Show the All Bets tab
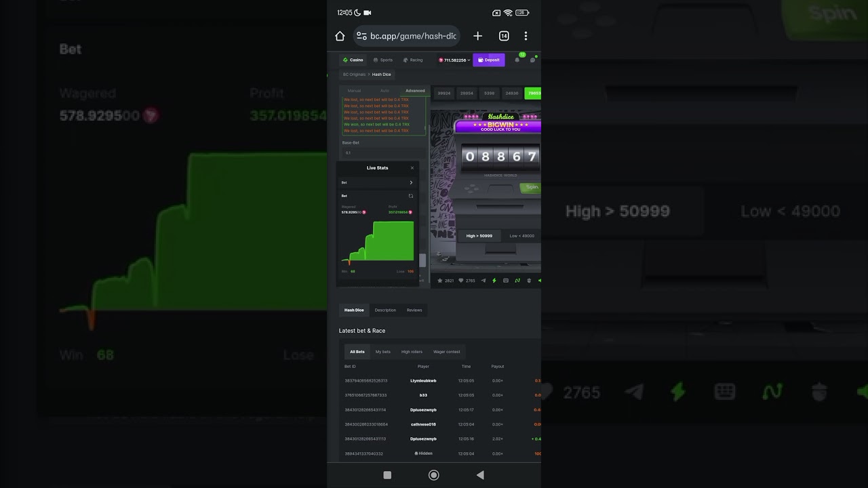The image size is (868, 488). coord(357,352)
